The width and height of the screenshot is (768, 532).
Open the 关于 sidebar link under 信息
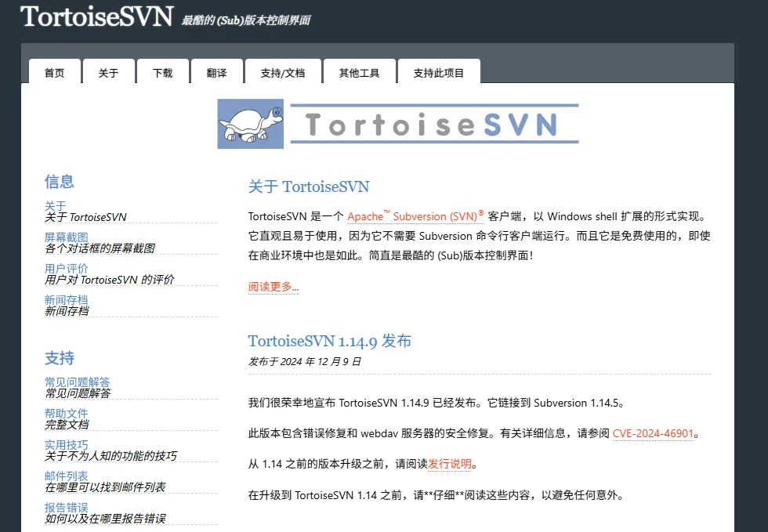pyautogui.click(x=55, y=206)
